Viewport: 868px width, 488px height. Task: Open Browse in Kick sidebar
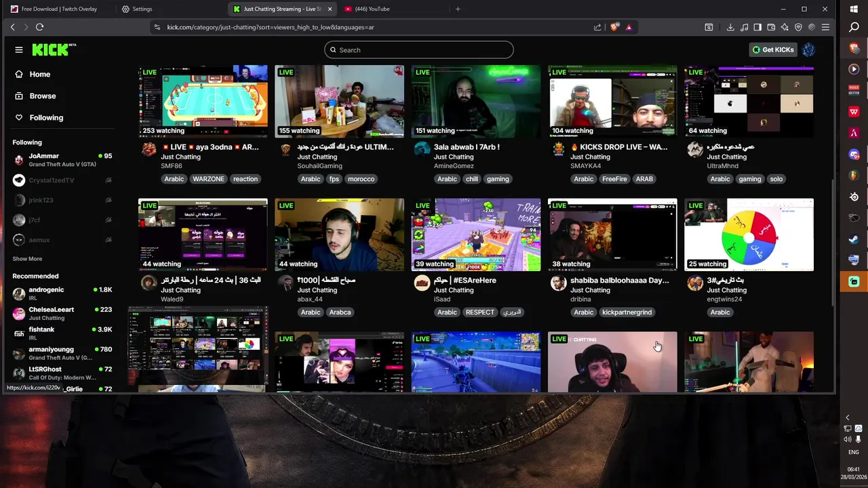point(36,96)
